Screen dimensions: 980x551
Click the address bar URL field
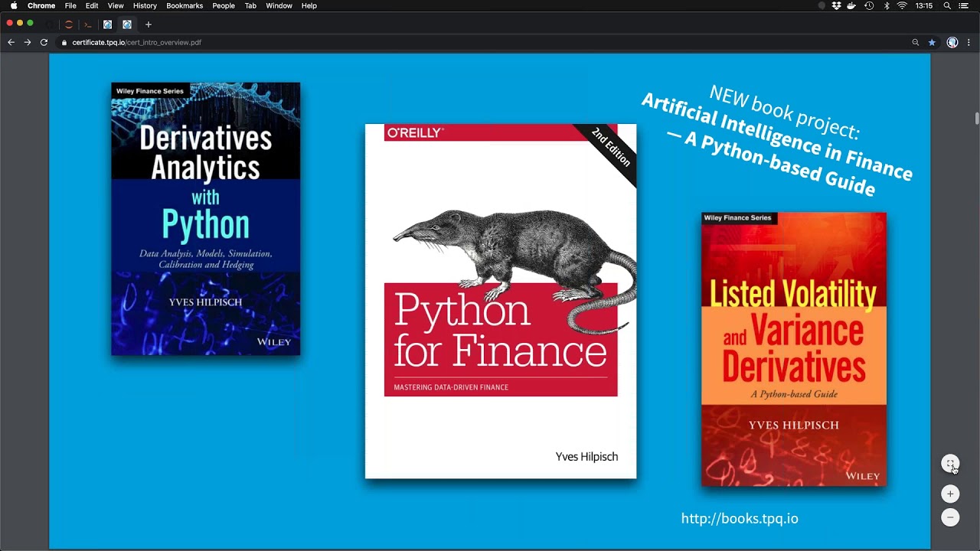point(488,43)
